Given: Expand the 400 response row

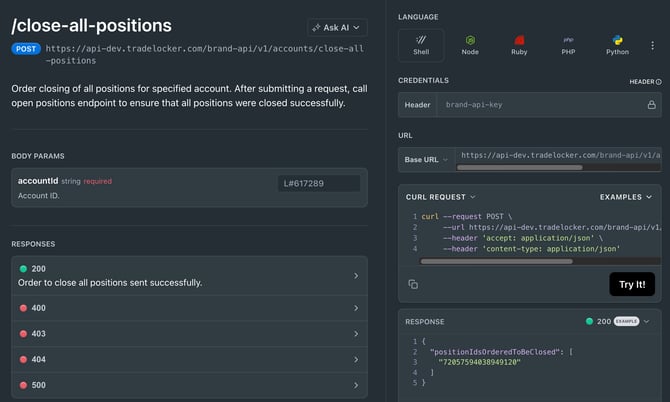Looking at the screenshot, I should [189, 308].
